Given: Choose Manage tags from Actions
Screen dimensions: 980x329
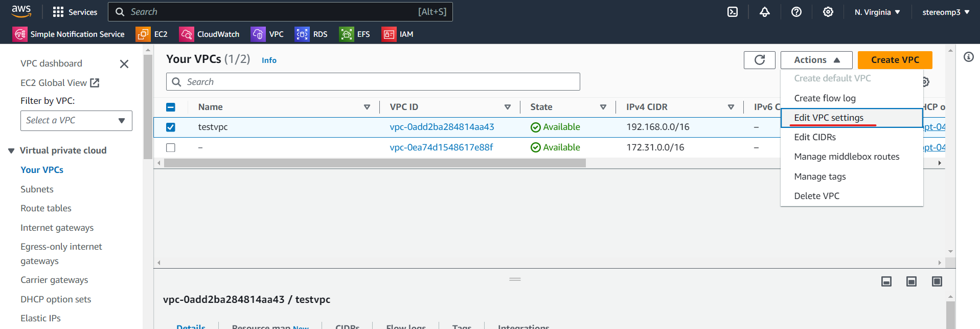Looking at the screenshot, I should tap(852, 177).
